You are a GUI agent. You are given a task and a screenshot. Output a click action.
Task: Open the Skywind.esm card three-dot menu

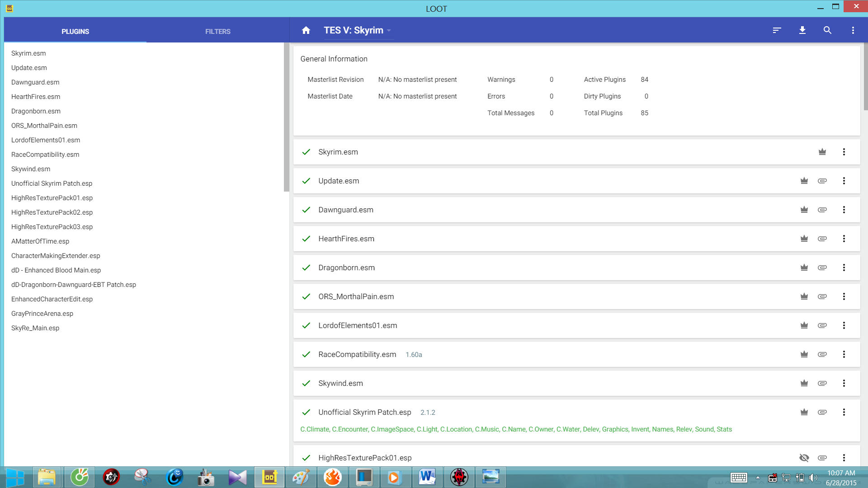[844, 383]
